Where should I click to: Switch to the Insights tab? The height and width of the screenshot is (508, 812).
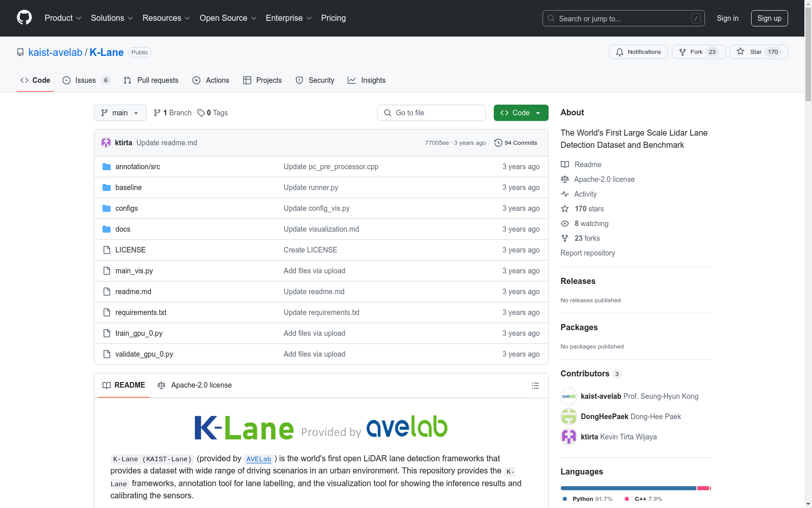click(x=367, y=80)
